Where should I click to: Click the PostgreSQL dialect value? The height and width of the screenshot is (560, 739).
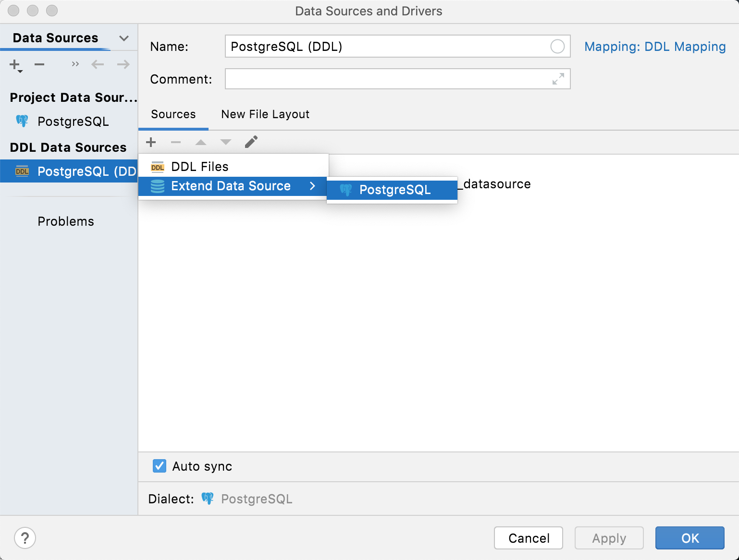(x=257, y=499)
